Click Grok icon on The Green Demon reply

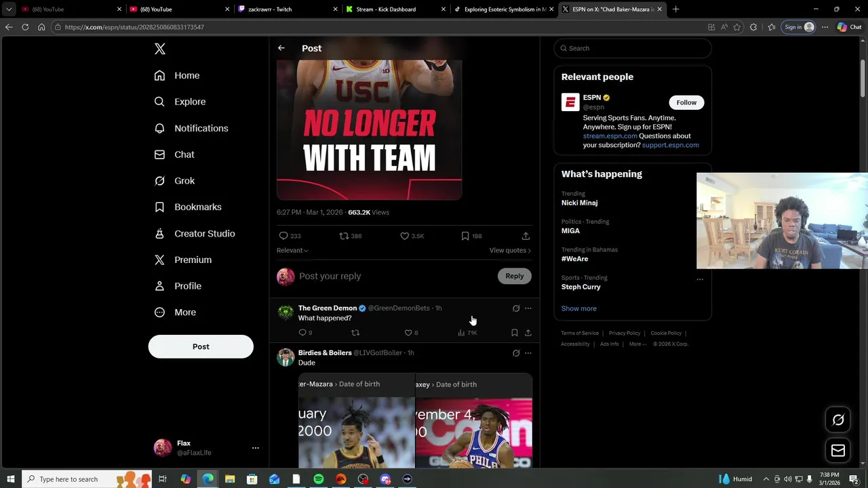pos(516,308)
